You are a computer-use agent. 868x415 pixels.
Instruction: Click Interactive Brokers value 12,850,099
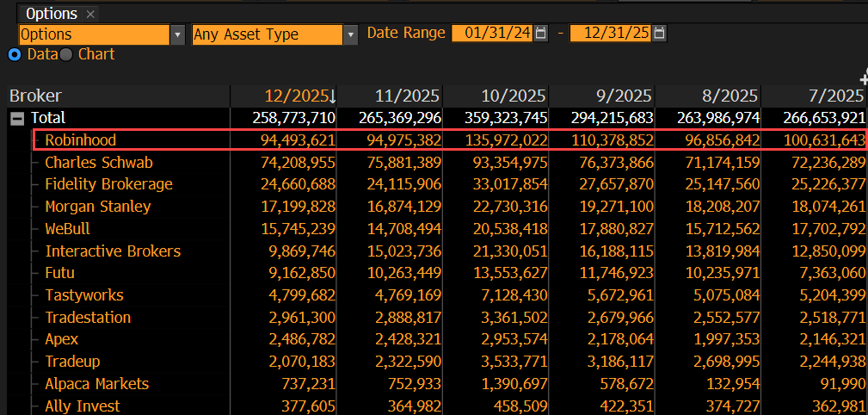tap(828, 251)
